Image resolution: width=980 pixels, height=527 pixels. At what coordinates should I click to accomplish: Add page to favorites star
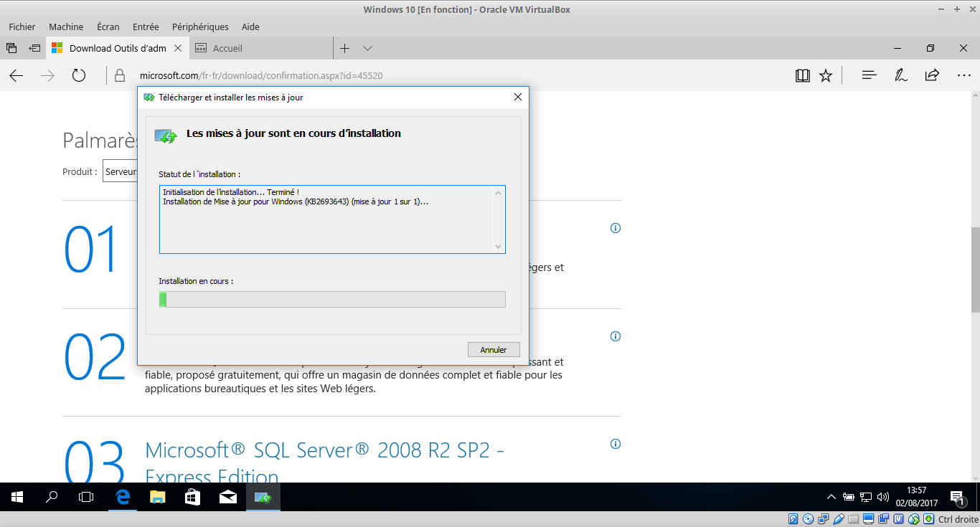pyautogui.click(x=826, y=75)
